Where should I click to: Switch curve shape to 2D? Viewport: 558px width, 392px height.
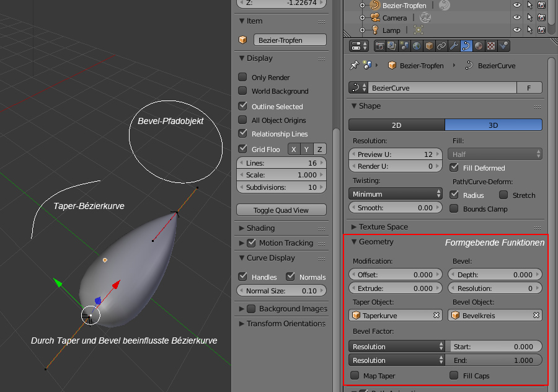coord(396,125)
